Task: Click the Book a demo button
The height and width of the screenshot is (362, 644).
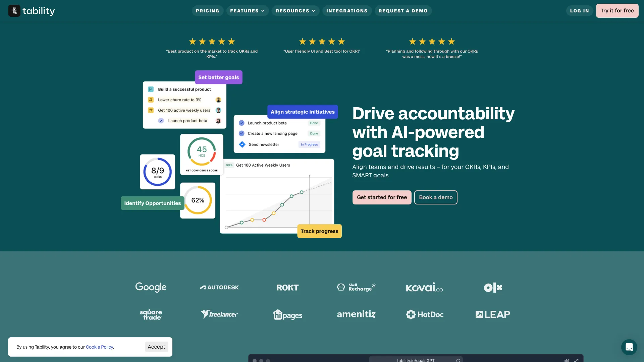Action: click(x=436, y=197)
